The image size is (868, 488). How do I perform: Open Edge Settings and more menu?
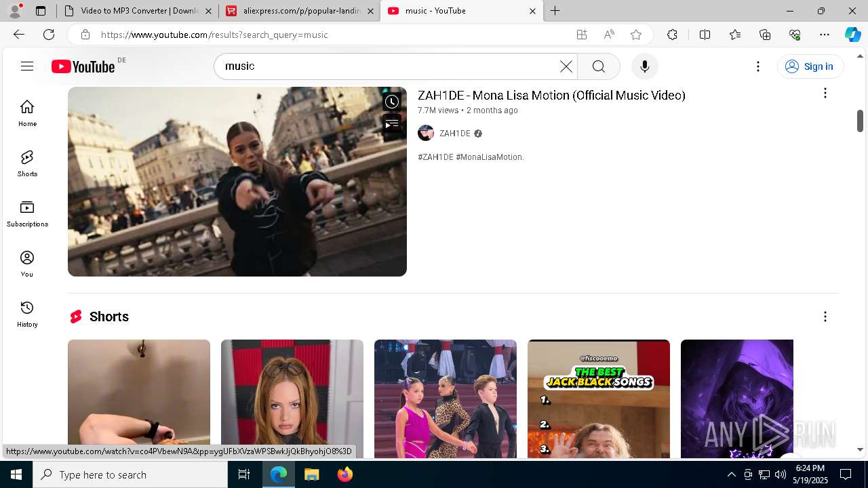tap(825, 35)
